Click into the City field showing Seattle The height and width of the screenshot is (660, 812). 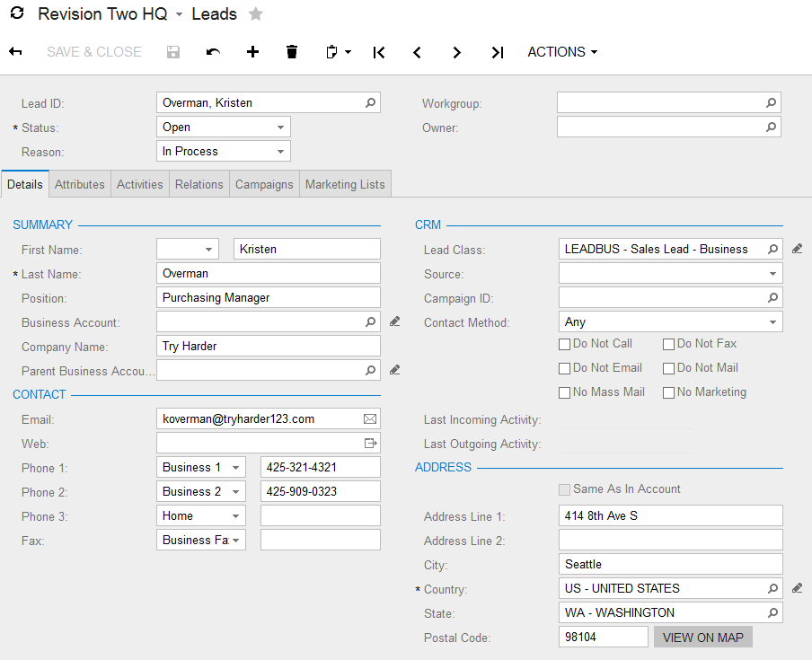671,564
